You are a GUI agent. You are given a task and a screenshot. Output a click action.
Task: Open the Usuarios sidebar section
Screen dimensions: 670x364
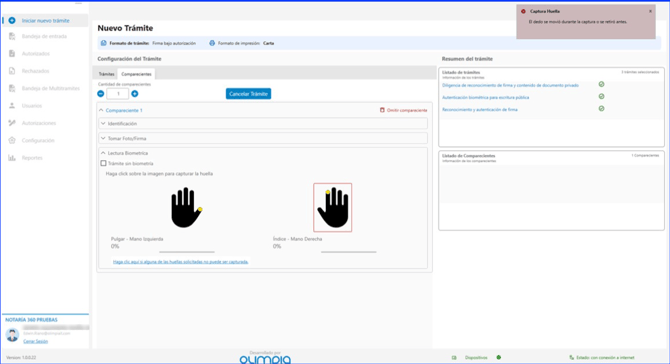pyautogui.click(x=32, y=106)
